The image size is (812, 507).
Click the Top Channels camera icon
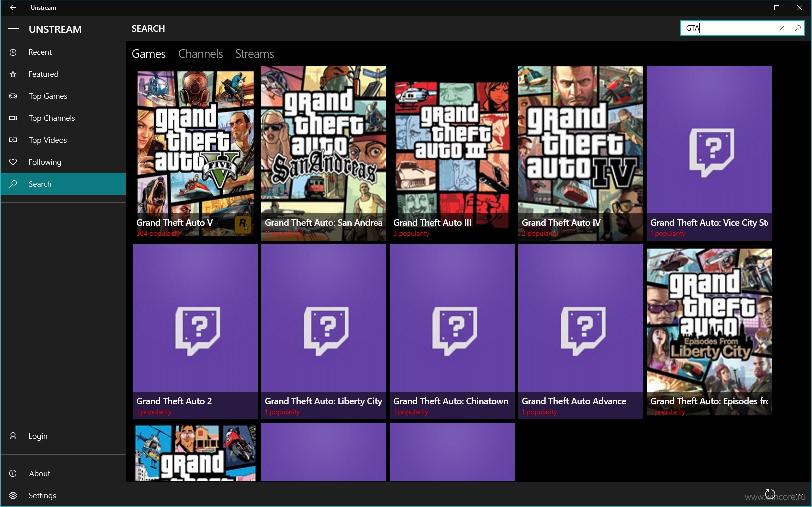(13, 118)
